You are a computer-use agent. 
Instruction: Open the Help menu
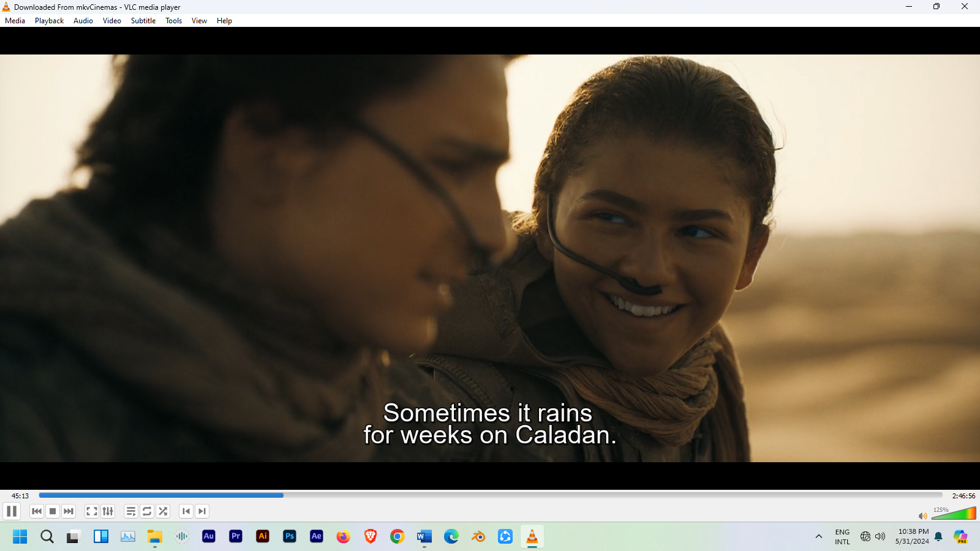[x=225, y=21]
